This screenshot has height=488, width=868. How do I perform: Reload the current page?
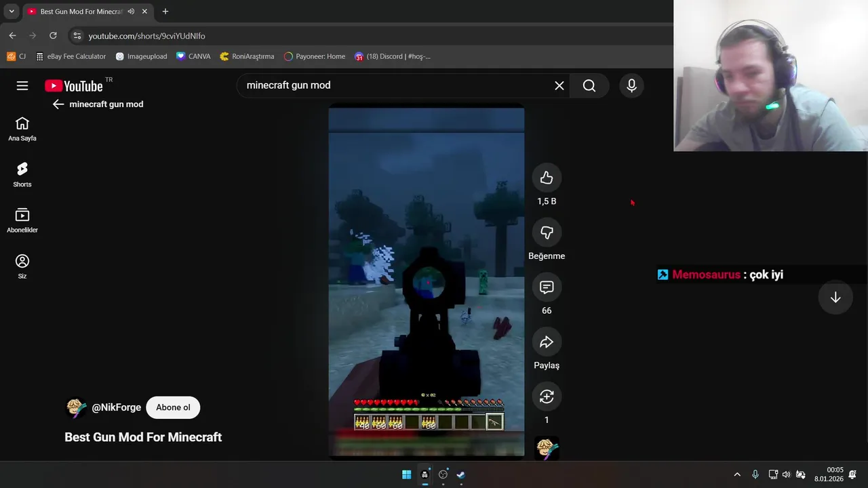(x=53, y=35)
